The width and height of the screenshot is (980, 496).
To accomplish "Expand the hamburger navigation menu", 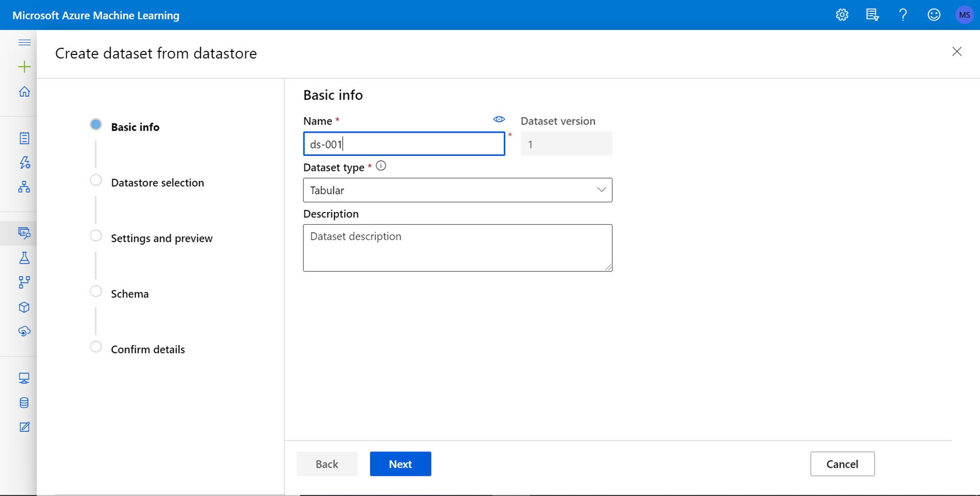I will tap(24, 43).
